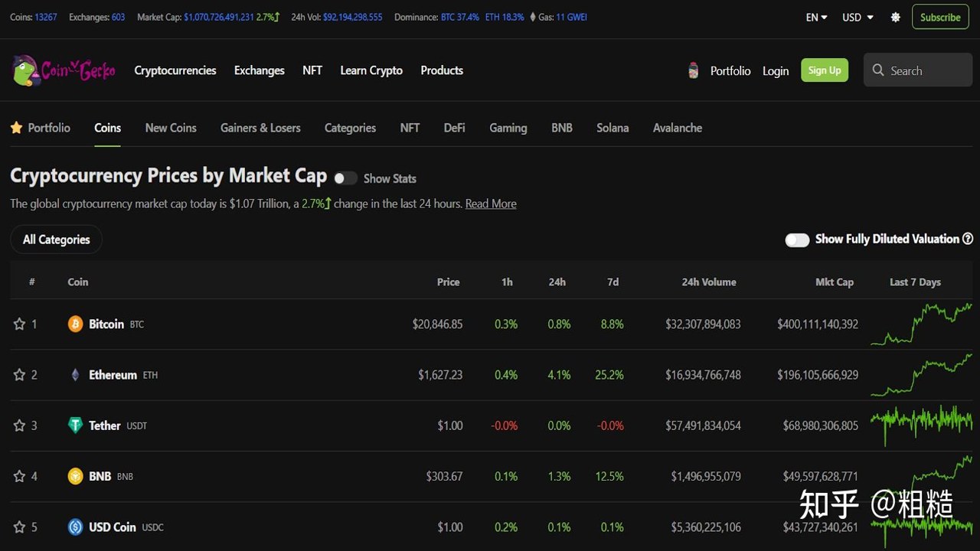The image size is (980, 551).
Task: Sort table by Price column header
Action: point(449,282)
